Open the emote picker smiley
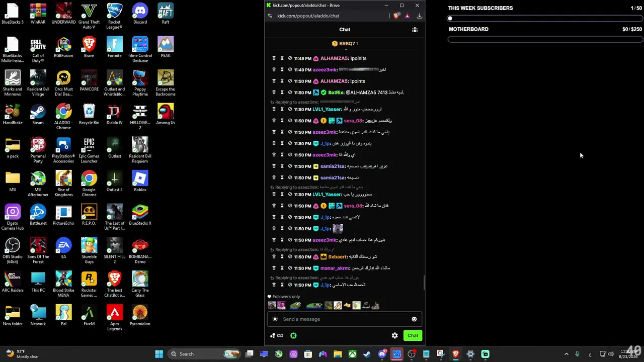Image resolution: width=644 pixels, height=362 pixels. [x=414, y=319]
